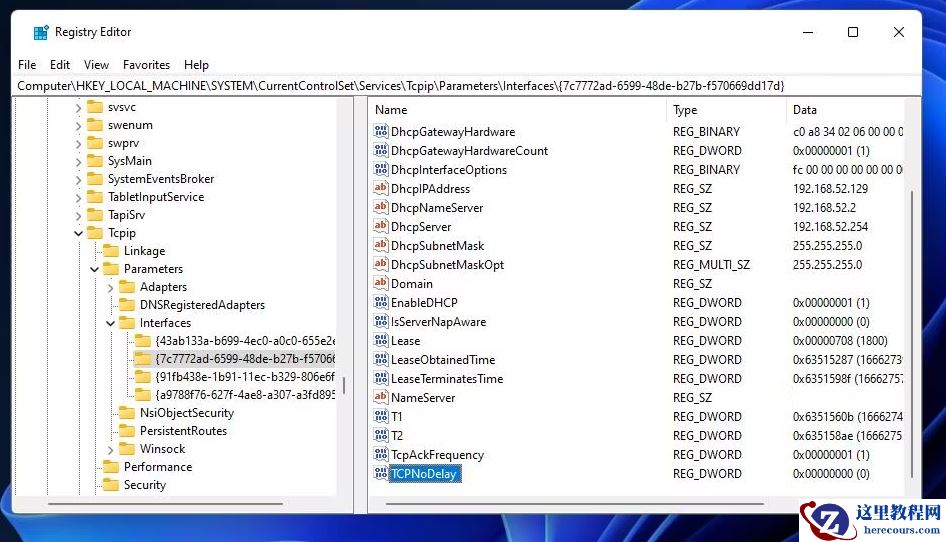Click the DhcpGatewayHardwareCount value icon
946x542 pixels.
pyautogui.click(x=381, y=150)
